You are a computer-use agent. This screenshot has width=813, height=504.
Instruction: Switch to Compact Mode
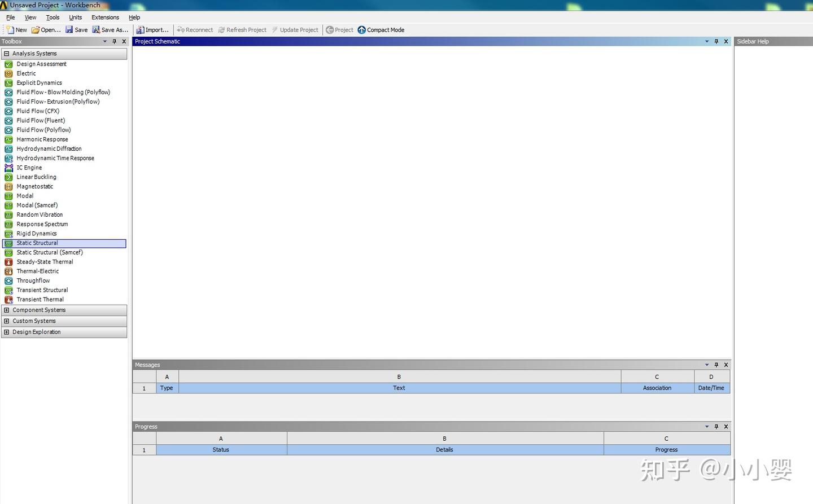[381, 30]
